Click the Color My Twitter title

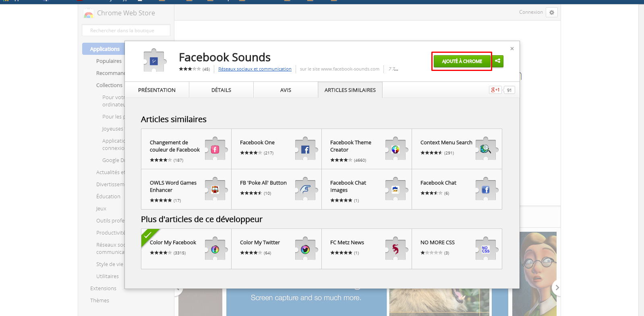(x=260, y=242)
